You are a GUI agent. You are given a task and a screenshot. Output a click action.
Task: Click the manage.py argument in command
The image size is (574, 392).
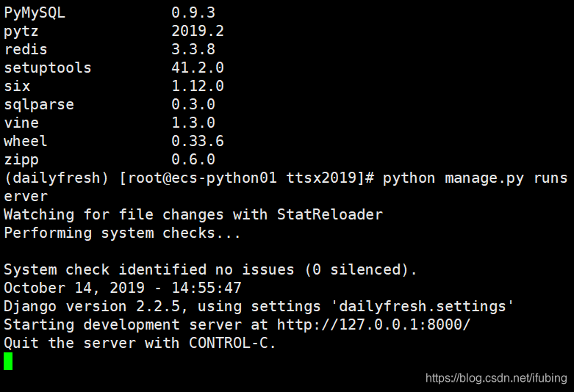pyautogui.click(x=484, y=178)
